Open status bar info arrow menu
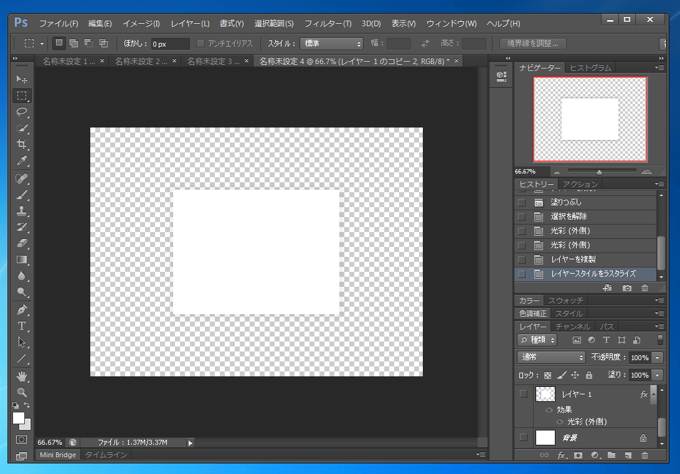The height and width of the screenshot is (474, 680). [x=190, y=443]
